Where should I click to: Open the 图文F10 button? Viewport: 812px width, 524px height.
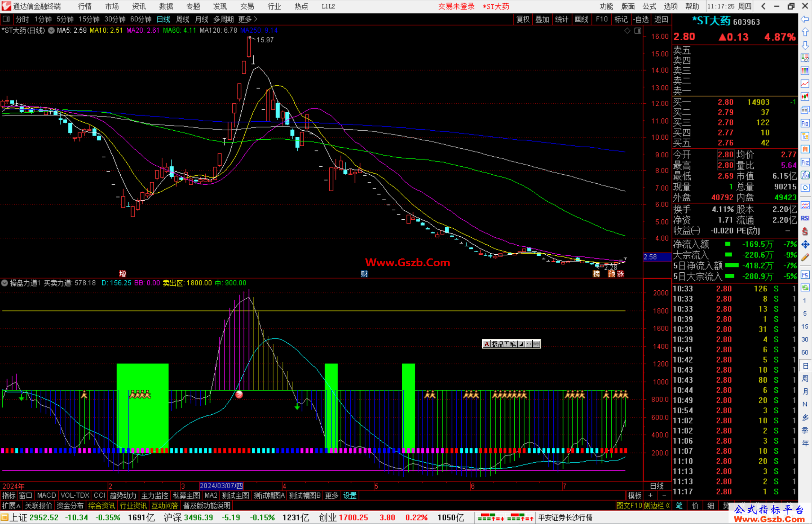coord(629,506)
